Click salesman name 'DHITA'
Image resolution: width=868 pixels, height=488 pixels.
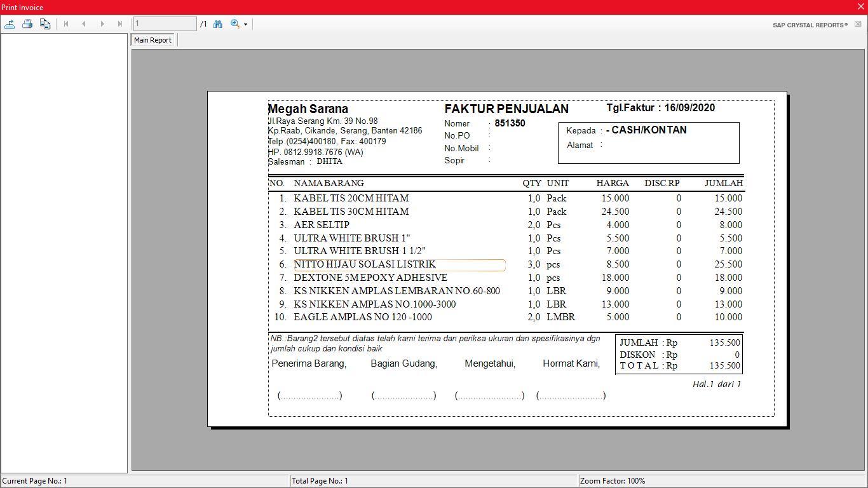coord(330,161)
